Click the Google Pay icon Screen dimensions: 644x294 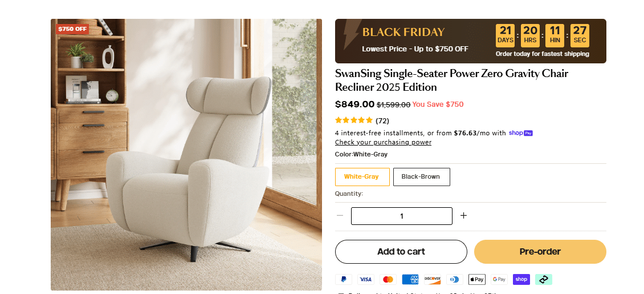pos(499,279)
